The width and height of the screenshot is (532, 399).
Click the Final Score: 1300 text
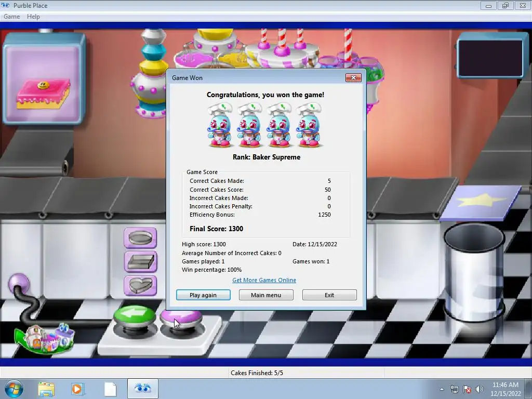pos(217,229)
